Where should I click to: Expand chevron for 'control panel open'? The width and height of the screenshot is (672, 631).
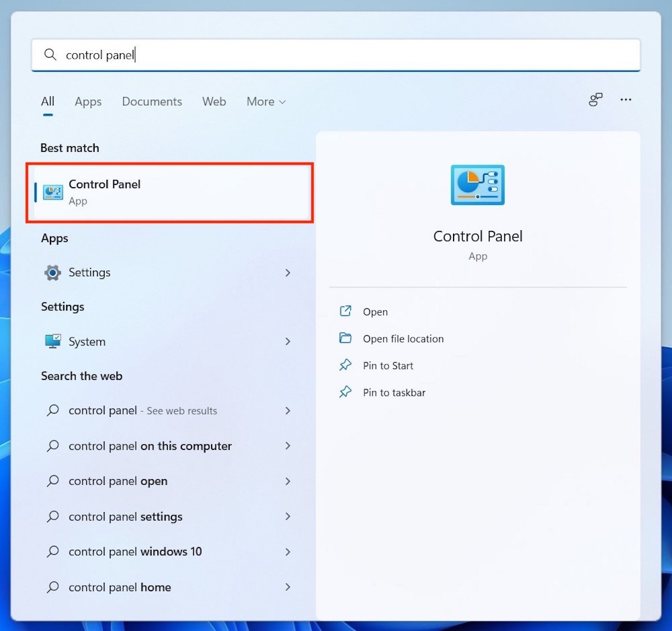[288, 481]
